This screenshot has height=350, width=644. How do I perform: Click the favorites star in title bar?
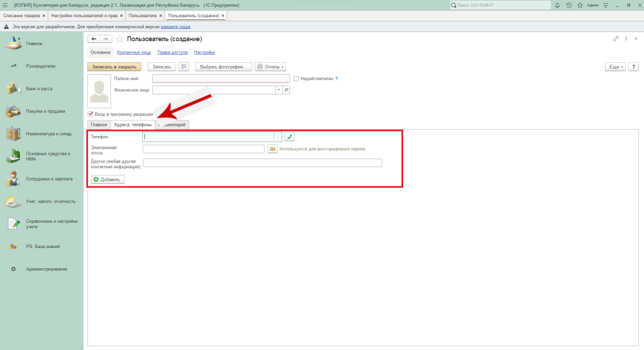tap(579, 5)
